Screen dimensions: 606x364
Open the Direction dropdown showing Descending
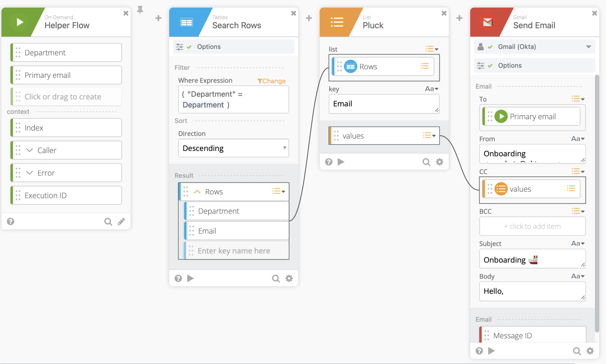[x=233, y=148]
